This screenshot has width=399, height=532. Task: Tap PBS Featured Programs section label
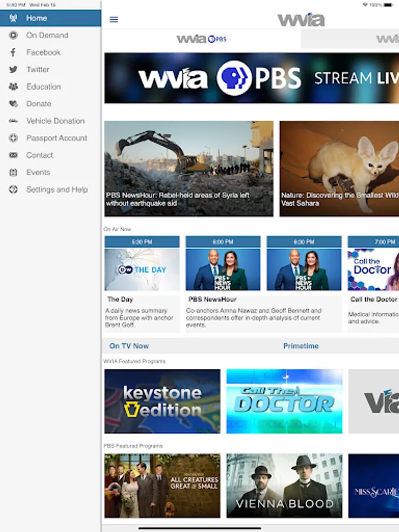[x=134, y=446]
